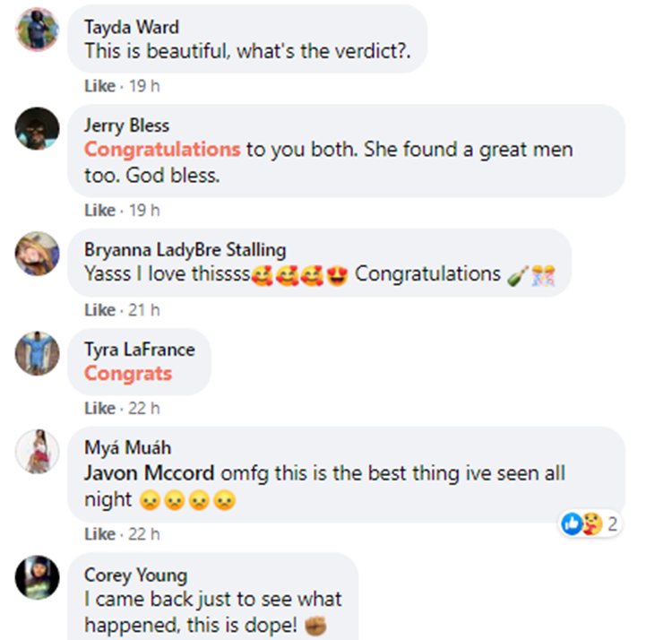Like Tyra LaFrance's Congrats comment
672x640 pixels.
pyautogui.click(x=99, y=409)
